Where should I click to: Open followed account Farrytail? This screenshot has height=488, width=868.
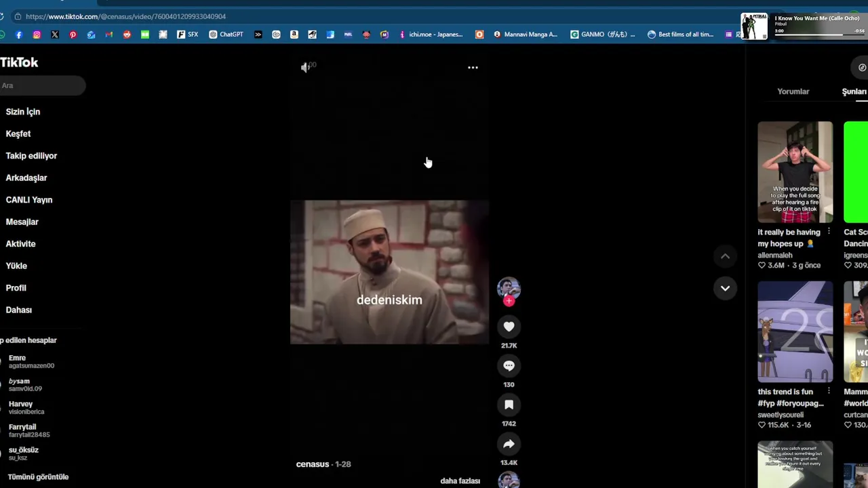(29, 430)
